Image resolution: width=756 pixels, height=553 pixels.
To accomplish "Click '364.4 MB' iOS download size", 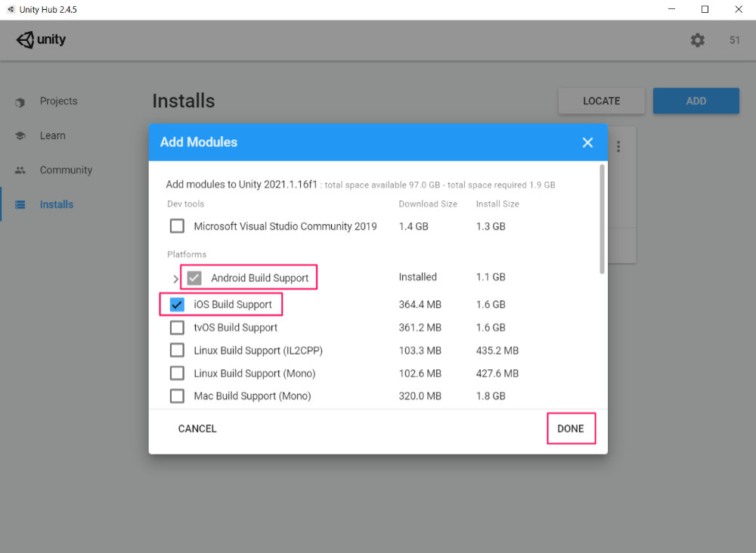I will pyautogui.click(x=420, y=304).
